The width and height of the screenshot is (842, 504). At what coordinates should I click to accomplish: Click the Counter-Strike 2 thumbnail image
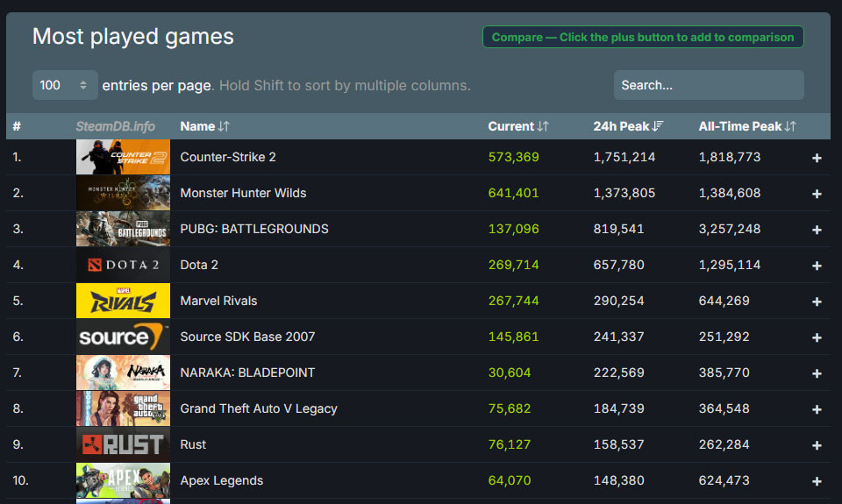pyautogui.click(x=123, y=158)
